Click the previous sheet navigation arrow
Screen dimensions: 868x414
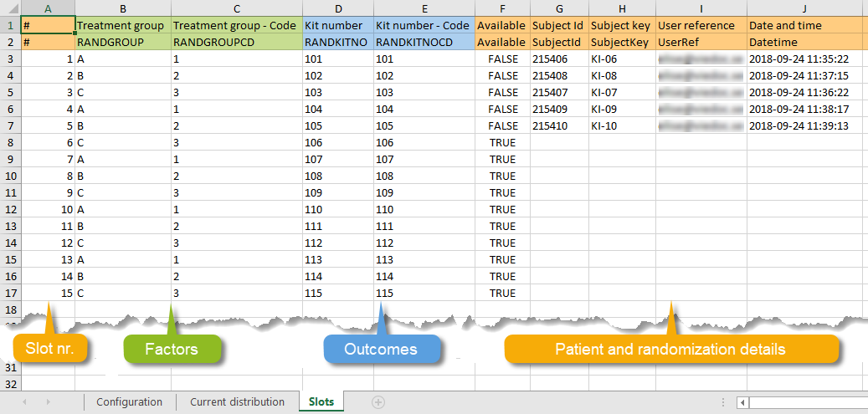[x=24, y=402]
